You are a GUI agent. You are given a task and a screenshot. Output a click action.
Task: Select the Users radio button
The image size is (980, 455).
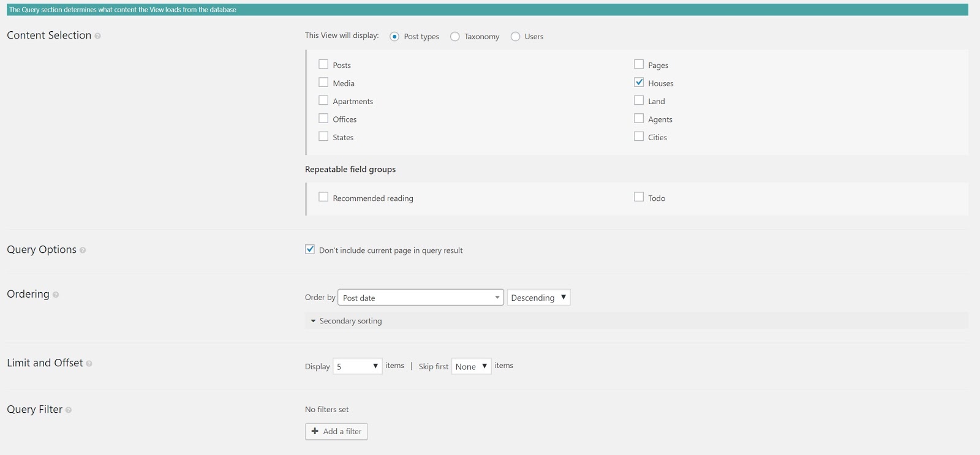[x=516, y=37]
